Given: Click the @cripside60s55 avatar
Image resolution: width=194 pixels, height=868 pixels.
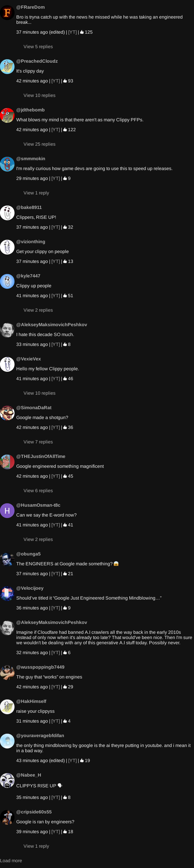Looking at the screenshot, I should (7, 818).
